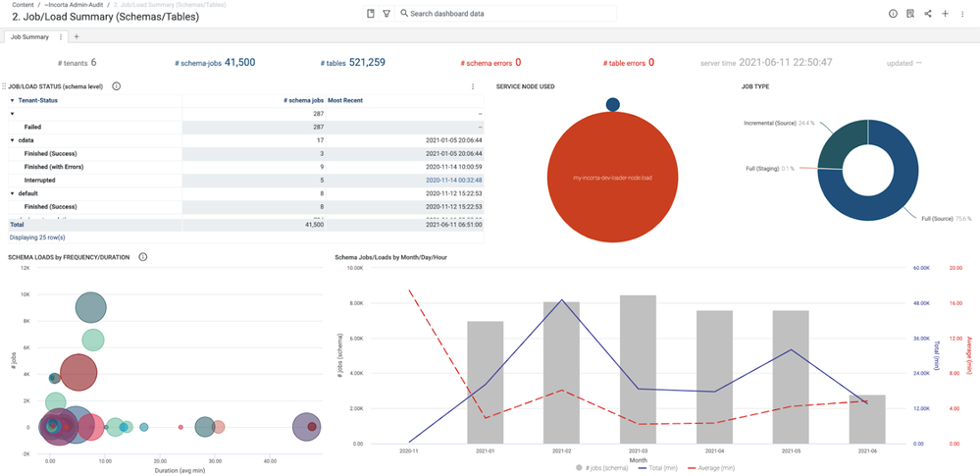980x476 pixels.
Task: Add a new tab with the plus button
Action: [77, 37]
